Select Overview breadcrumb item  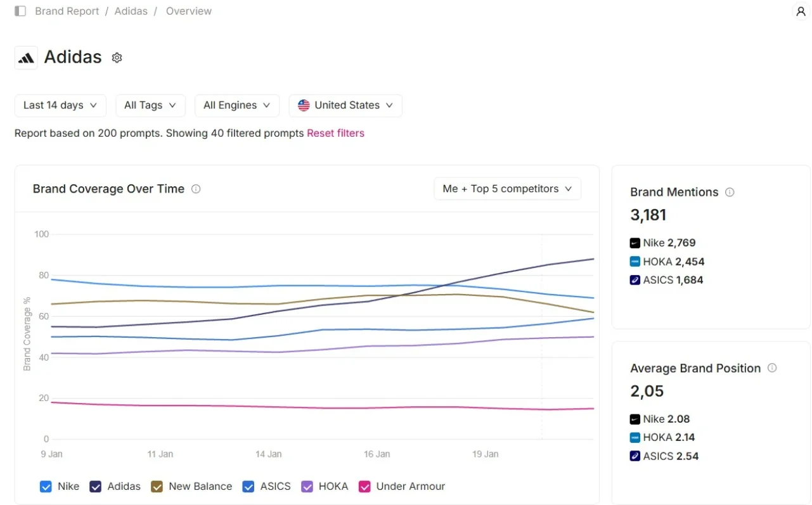click(189, 11)
